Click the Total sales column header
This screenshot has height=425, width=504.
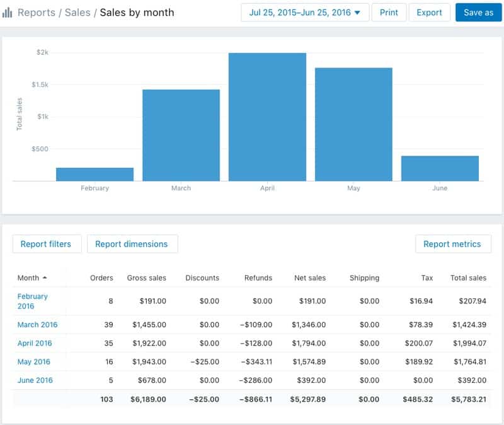point(468,278)
